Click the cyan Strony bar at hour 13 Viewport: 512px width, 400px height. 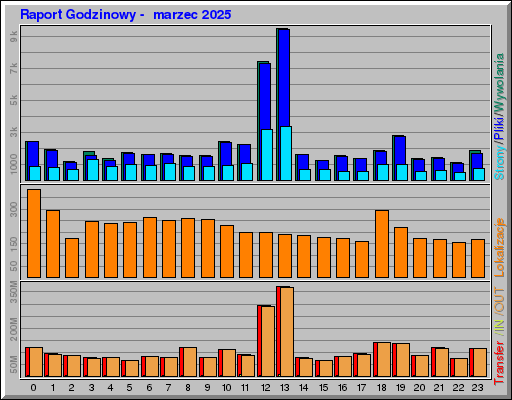286,153
